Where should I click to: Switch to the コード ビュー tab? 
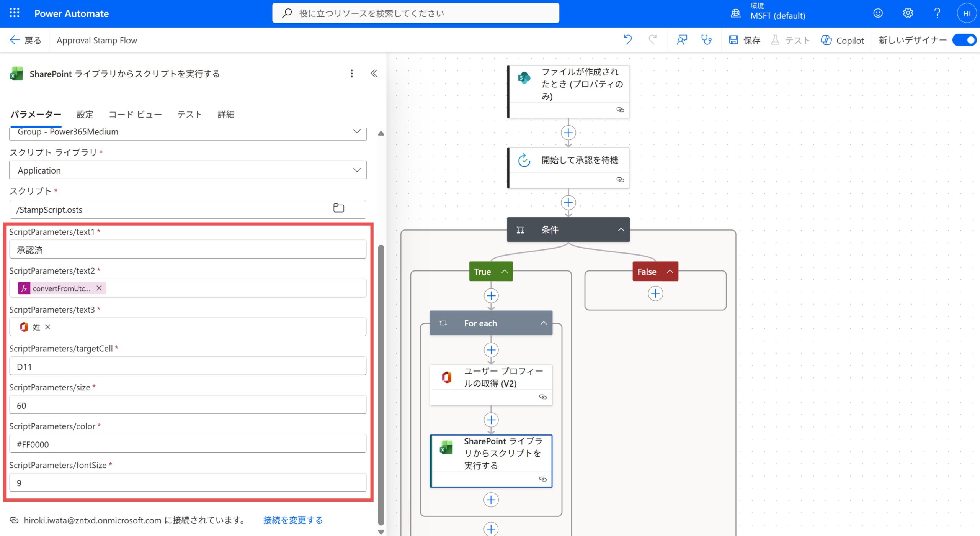pos(136,114)
